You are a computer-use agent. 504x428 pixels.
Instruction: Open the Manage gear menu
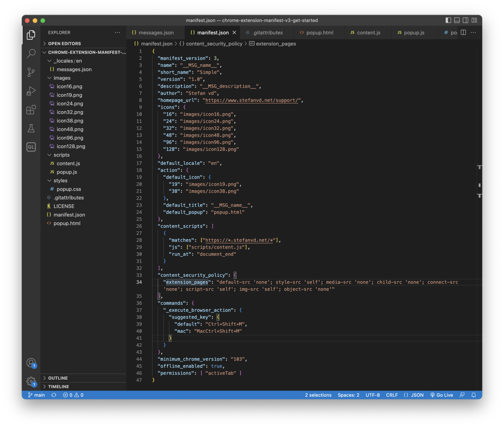(x=31, y=381)
